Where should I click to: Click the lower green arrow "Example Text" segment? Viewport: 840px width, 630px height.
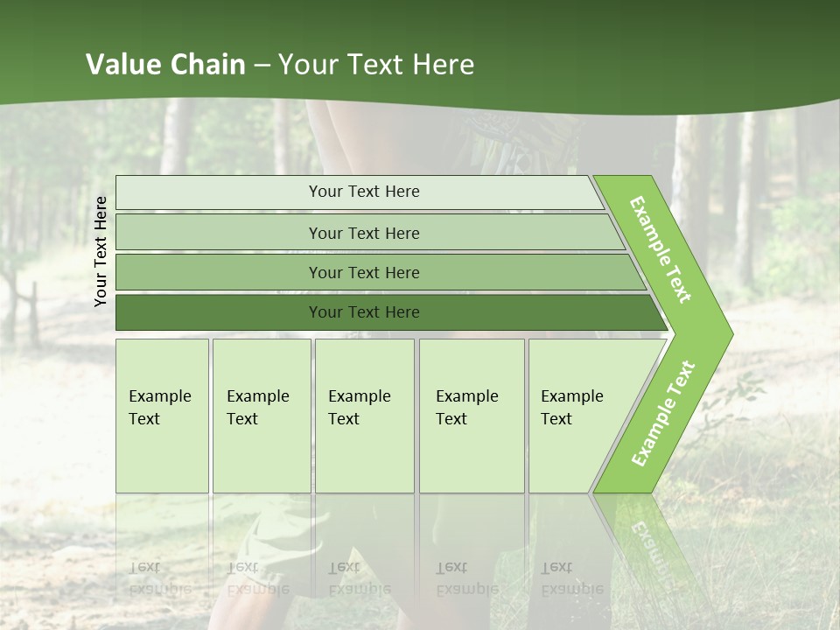coord(663,413)
